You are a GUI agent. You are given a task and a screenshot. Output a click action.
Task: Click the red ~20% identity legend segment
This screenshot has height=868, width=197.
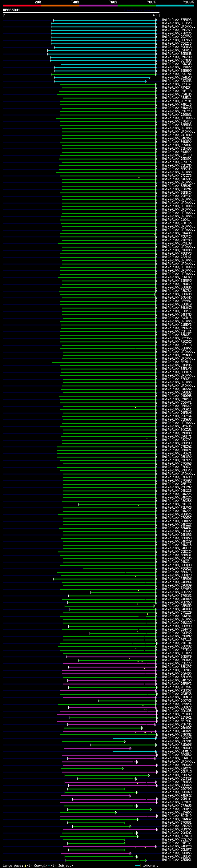pos(22,6)
